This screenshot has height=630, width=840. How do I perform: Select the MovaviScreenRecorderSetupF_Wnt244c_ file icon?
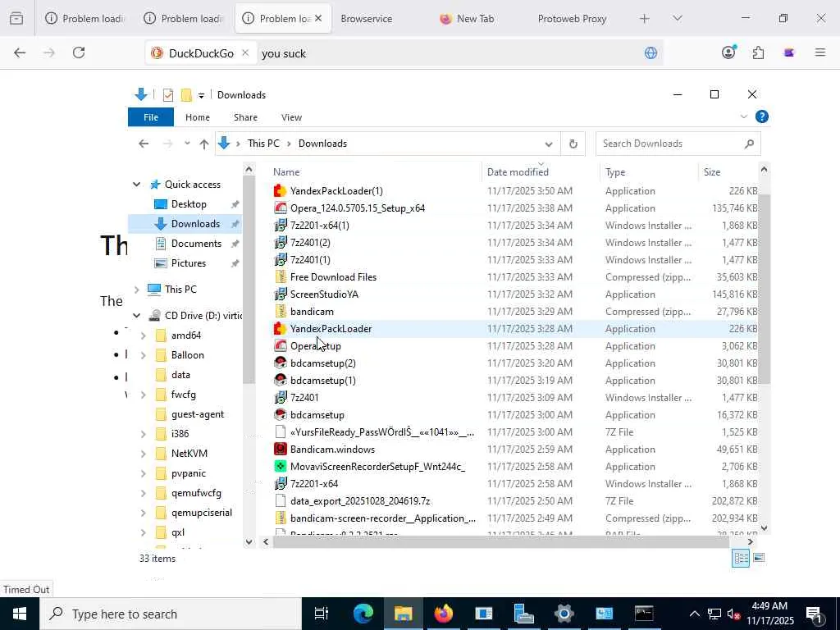pos(281,466)
